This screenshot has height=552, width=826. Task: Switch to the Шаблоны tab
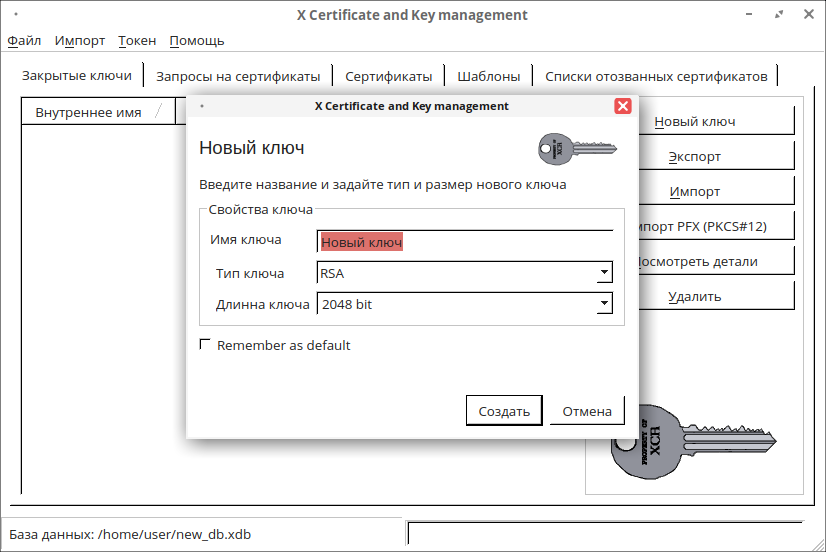[x=488, y=76]
